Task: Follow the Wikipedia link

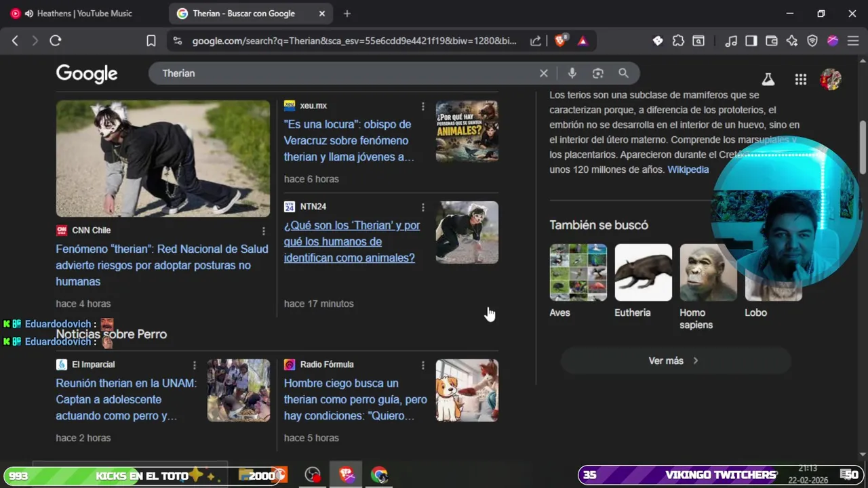Action: click(688, 169)
